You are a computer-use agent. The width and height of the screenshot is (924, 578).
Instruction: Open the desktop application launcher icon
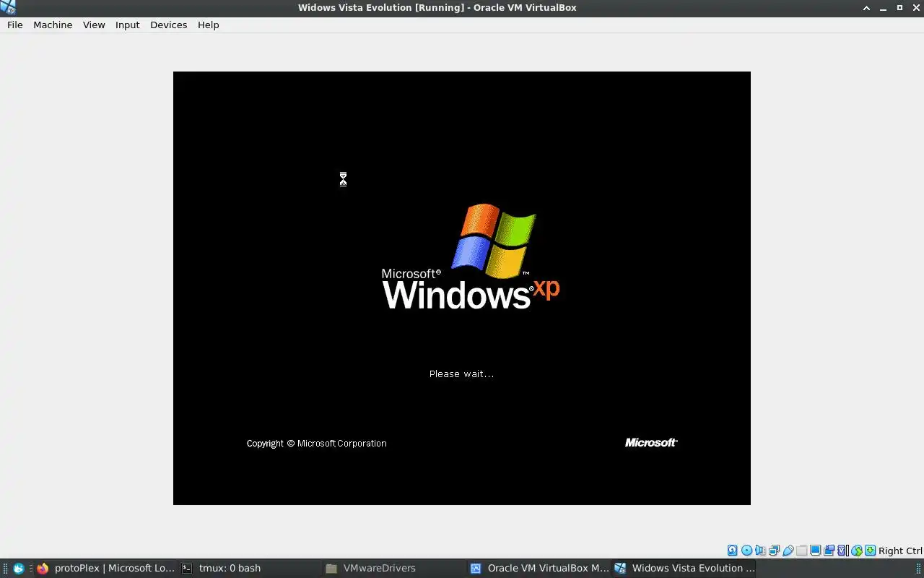pos(19,568)
